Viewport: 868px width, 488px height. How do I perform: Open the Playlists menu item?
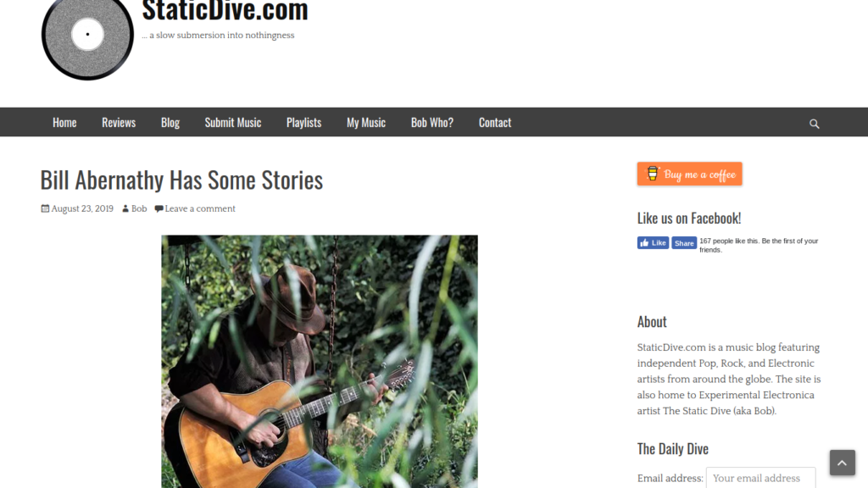pos(303,122)
